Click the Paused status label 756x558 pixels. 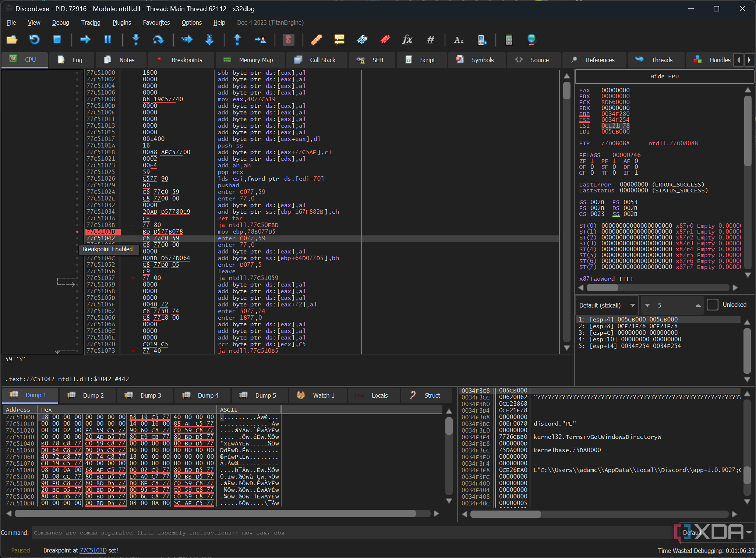(x=20, y=550)
